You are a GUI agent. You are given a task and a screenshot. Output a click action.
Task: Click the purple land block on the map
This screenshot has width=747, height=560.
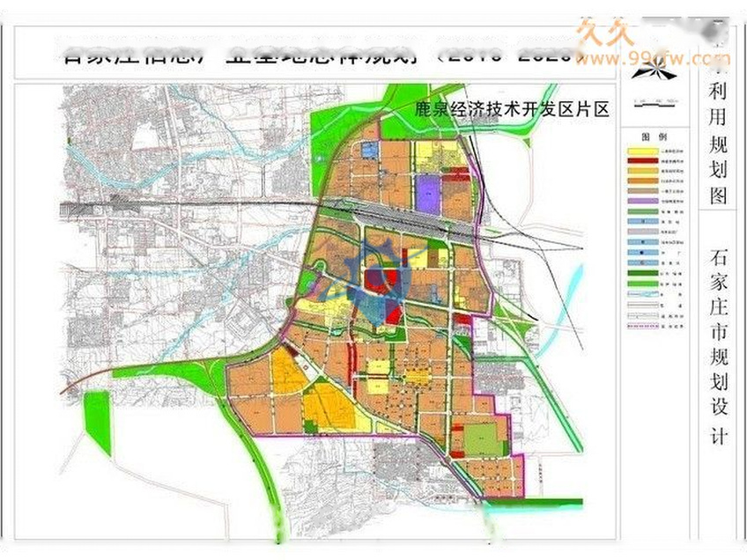coord(428,194)
